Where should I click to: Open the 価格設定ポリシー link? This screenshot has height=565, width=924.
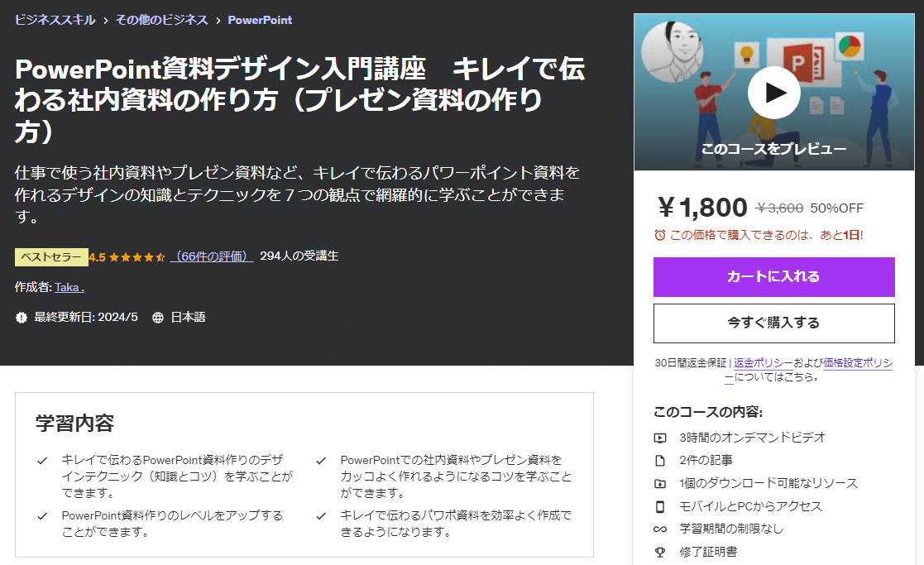pyautogui.click(x=808, y=370)
